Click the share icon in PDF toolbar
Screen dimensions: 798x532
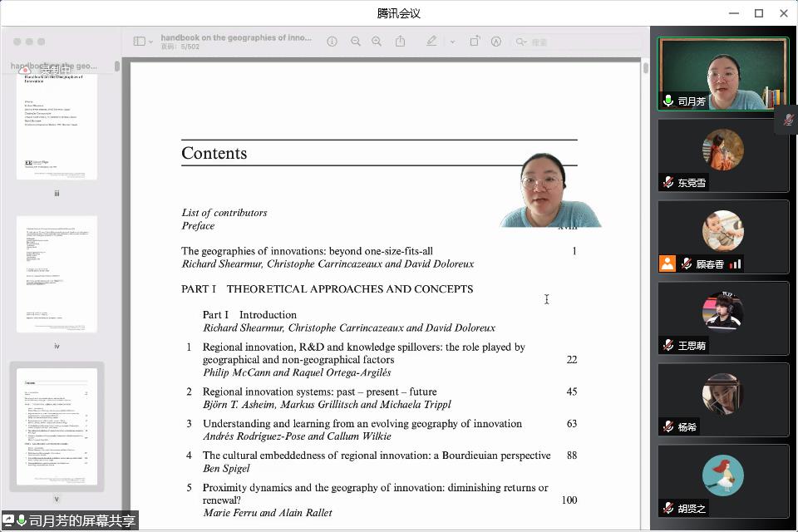pos(401,42)
